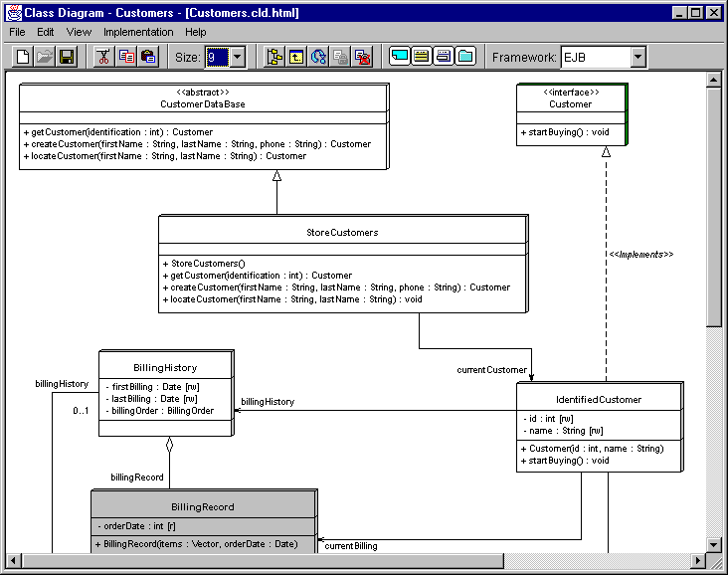Select the CustomerDataBase class title
Viewport: 728px width, 575px height.
(x=203, y=104)
